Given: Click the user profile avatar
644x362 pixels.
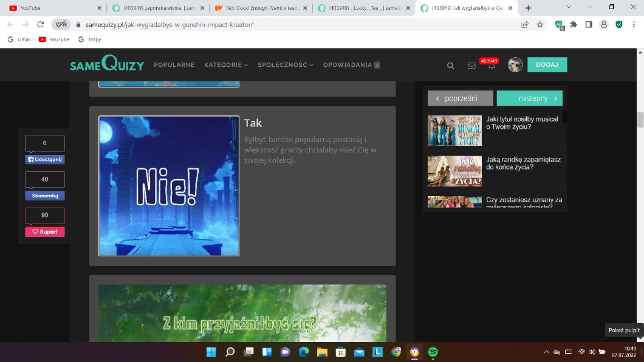Looking at the screenshot, I should [x=515, y=65].
